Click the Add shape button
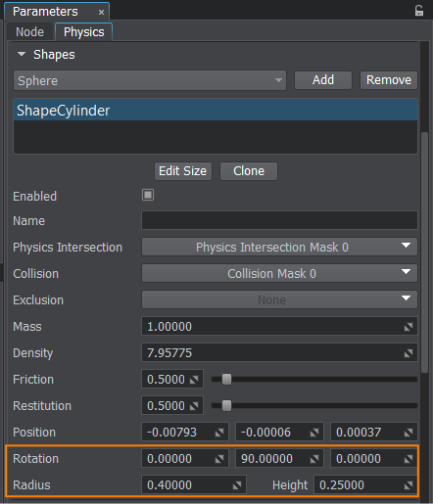 click(x=323, y=80)
